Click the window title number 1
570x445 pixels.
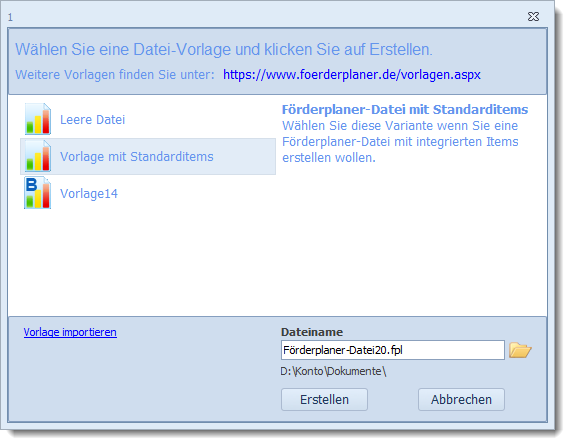click(10, 17)
